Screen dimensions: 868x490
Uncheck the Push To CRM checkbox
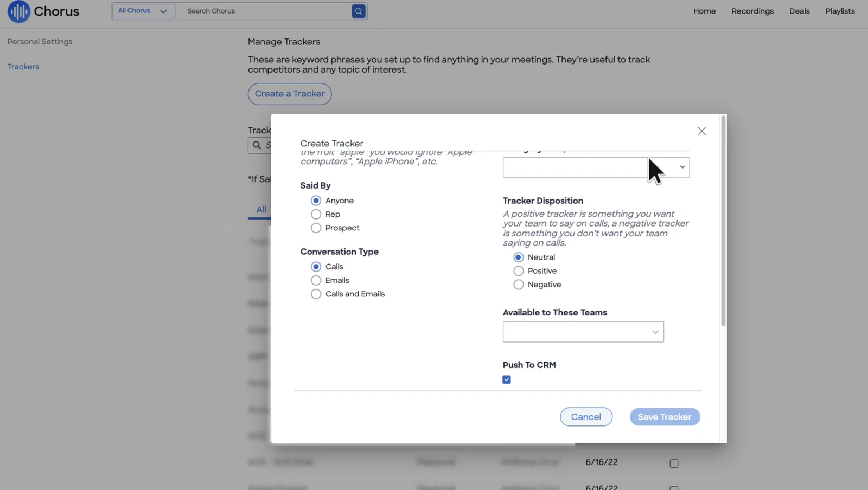[507, 379]
